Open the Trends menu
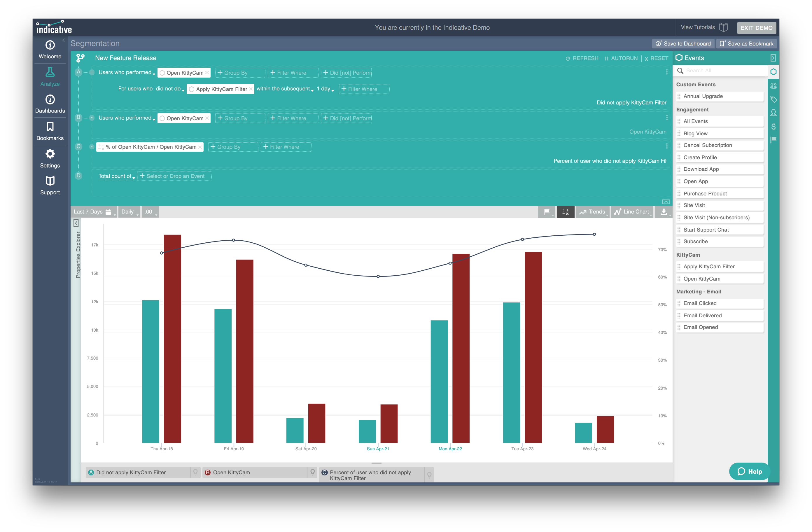The width and height of the screenshot is (812, 532). [593, 212]
